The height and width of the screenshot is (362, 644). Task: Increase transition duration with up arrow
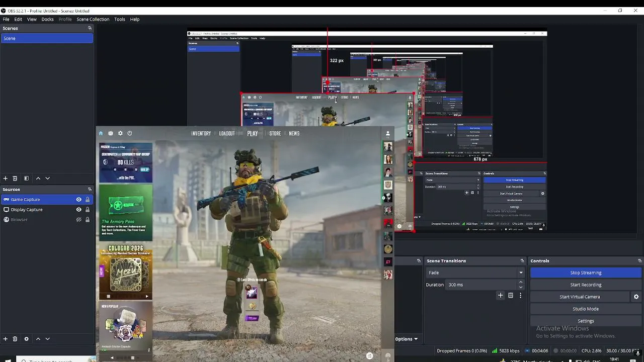[x=521, y=282]
